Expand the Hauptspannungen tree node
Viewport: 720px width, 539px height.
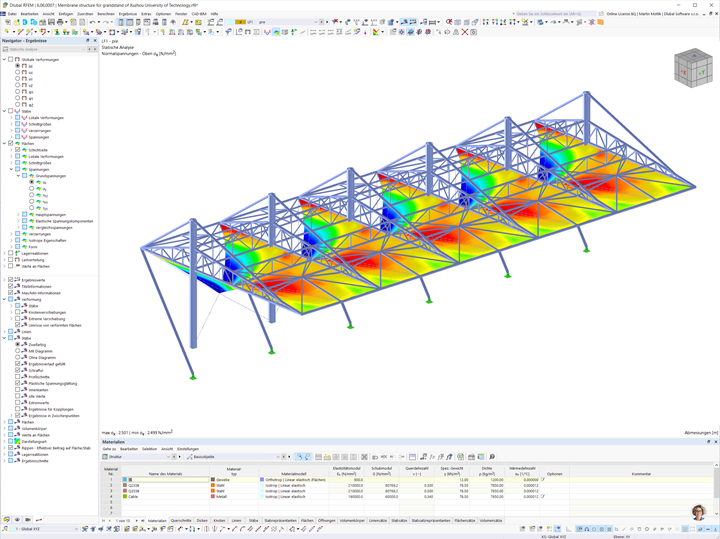point(18,214)
